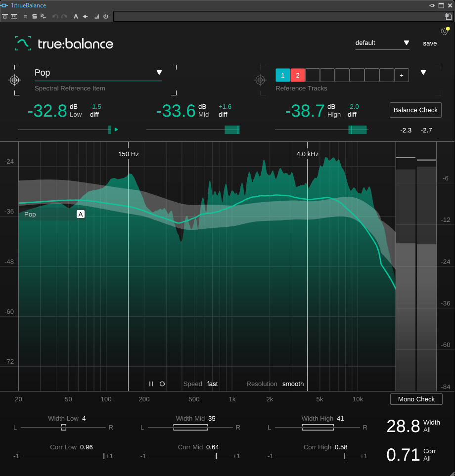This screenshot has height=476, width=455.
Task: Toggle the 'A' marker on the Pop curve
Action: [x=81, y=214]
